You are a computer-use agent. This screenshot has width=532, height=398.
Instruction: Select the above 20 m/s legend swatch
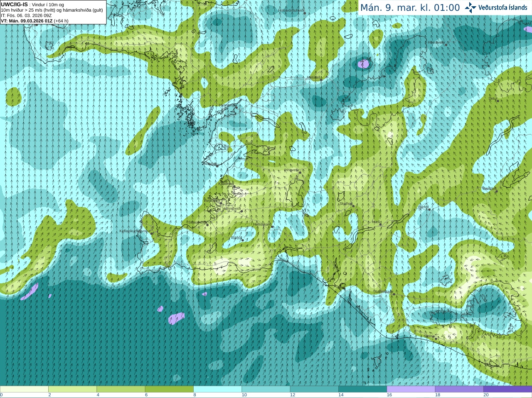point(507,389)
